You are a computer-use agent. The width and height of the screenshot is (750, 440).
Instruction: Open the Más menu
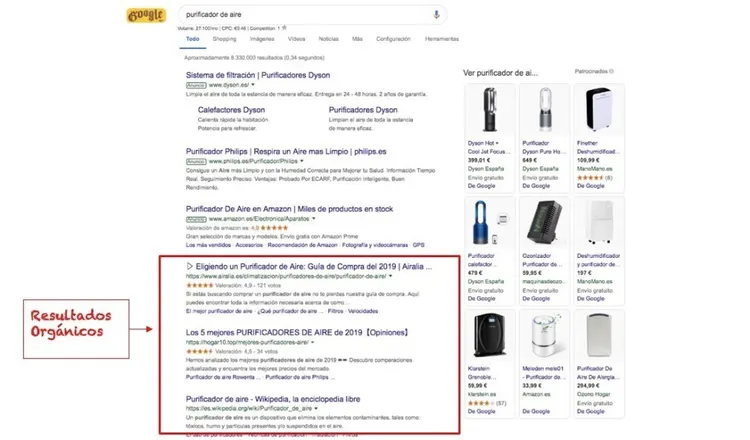357,39
